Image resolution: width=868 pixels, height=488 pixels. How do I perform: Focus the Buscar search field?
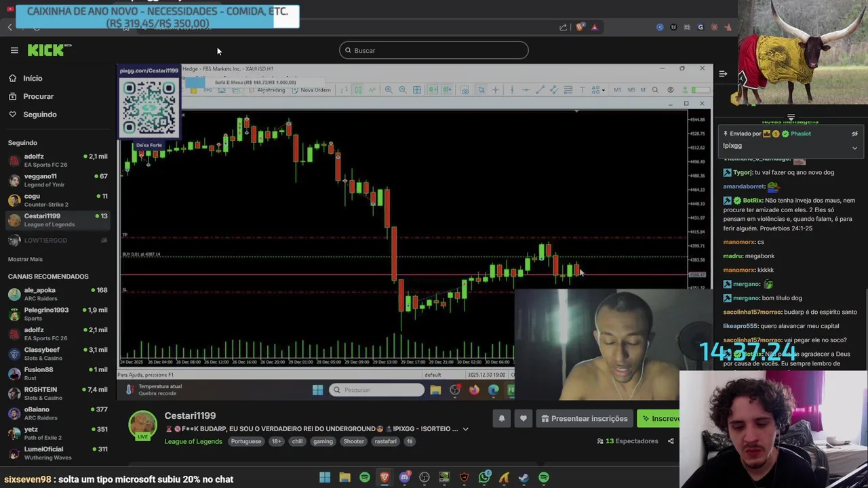pyautogui.click(x=434, y=50)
